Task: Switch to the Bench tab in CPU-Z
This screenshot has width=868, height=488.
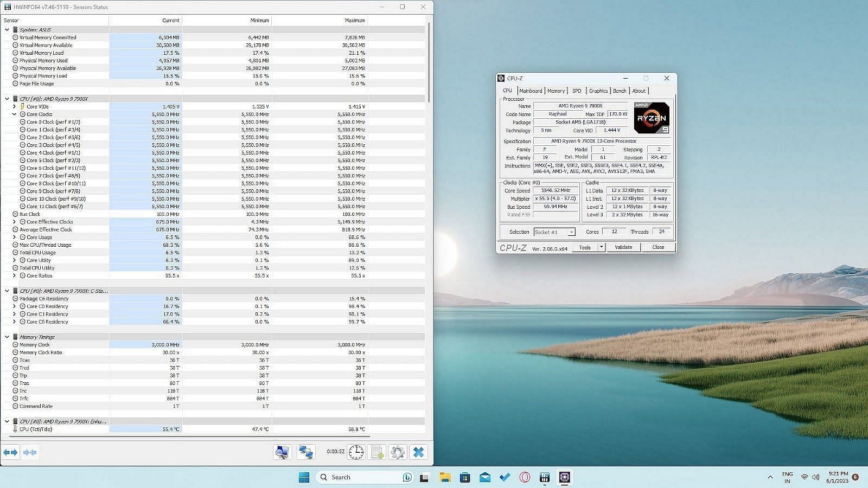Action: [x=620, y=91]
